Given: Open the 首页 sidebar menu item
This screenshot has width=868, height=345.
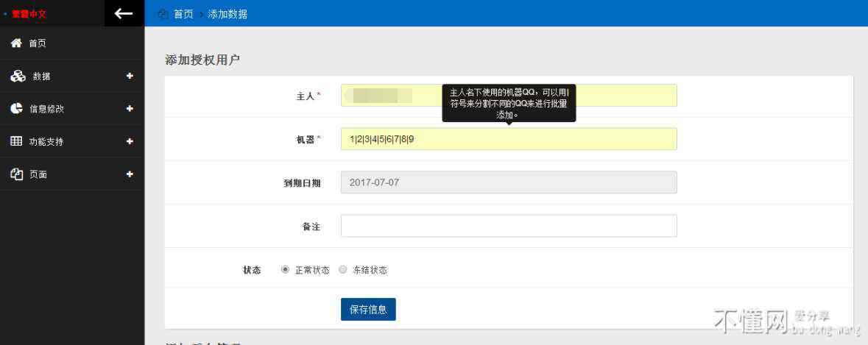Looking at the screenshot, I should (72, 43).
